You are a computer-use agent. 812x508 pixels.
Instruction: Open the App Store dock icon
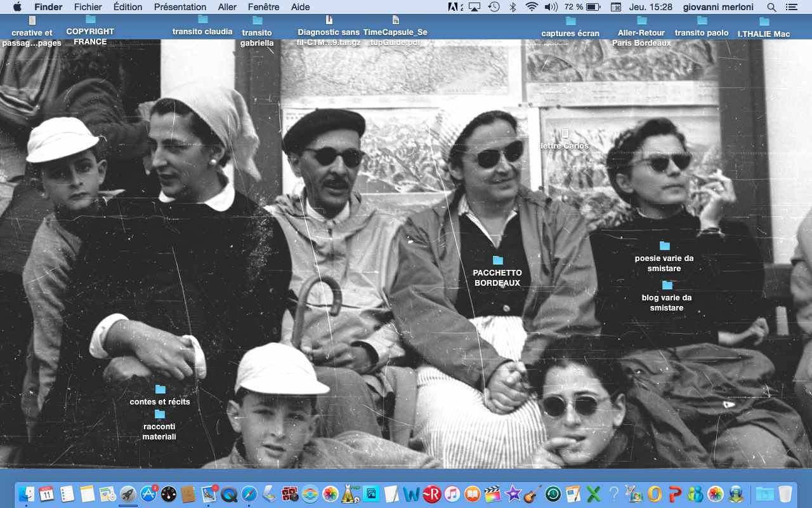coord(148,494)
